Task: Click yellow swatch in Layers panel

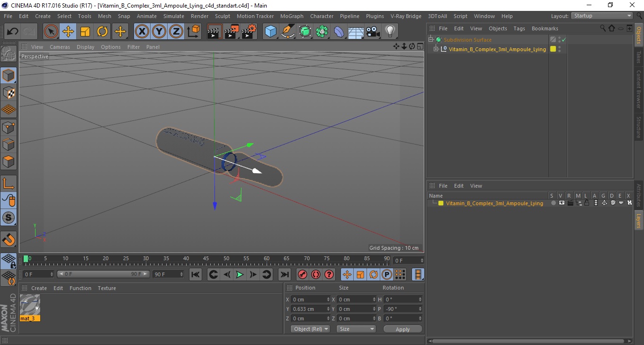Action: pos(441,203)
